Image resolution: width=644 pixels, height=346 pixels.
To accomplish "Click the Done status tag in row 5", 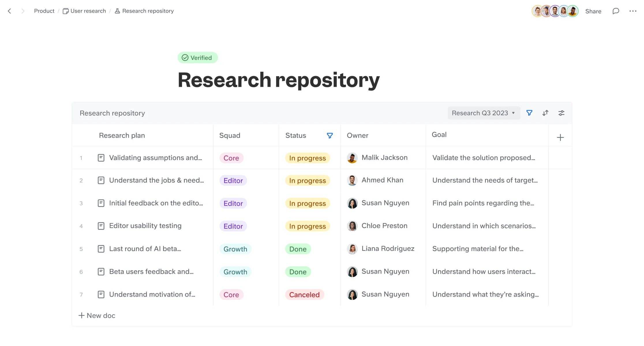I will click(298, 249).
